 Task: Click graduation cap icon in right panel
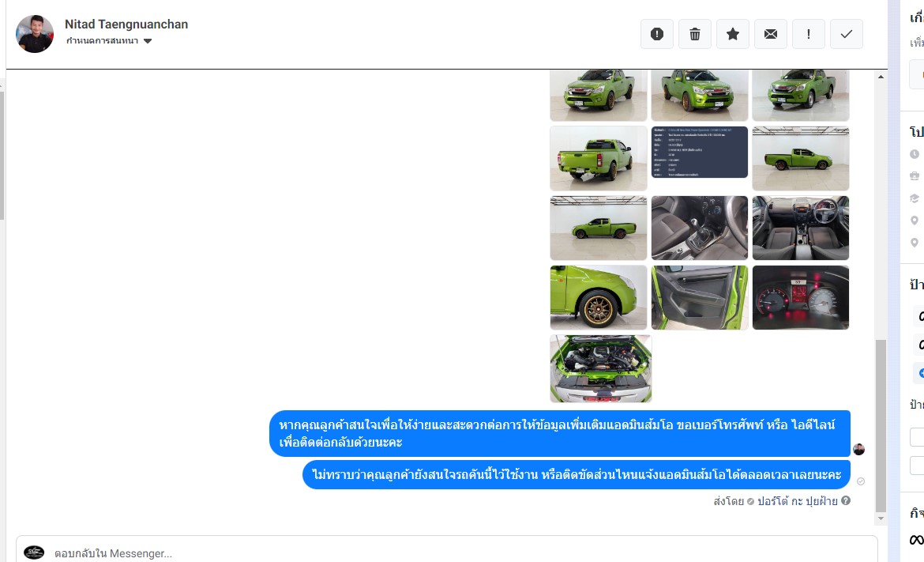coord(915,198)
